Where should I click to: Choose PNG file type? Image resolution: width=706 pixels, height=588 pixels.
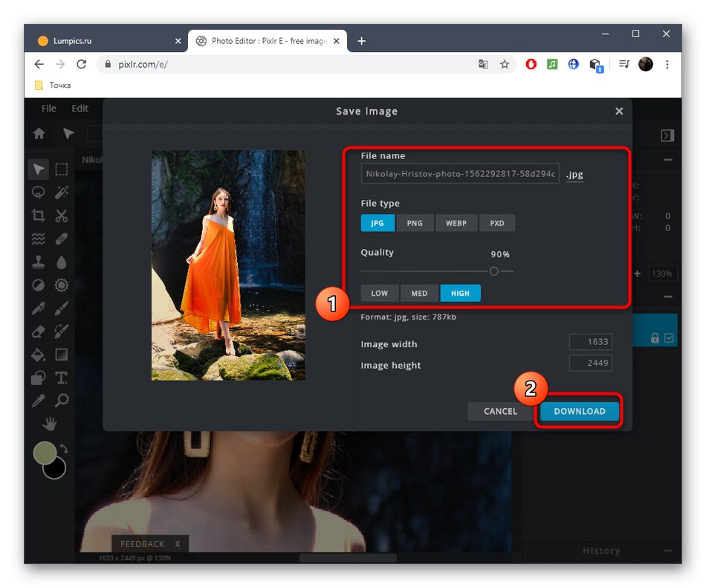[x=415, y=223]
